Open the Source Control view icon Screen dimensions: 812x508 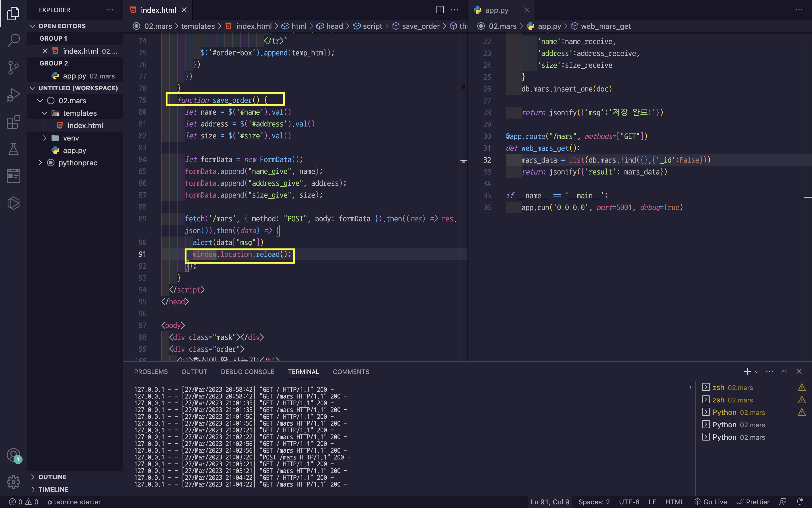tap(14, 67)
